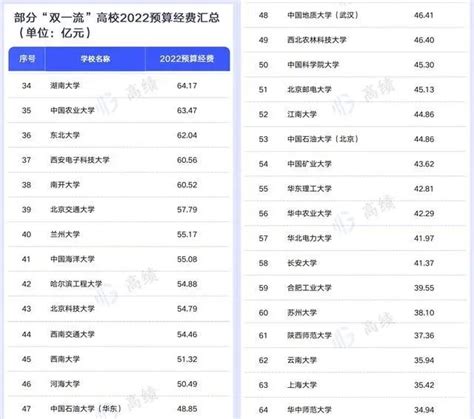Click the value 34.94
Image resolution: width=474 pixels, height=419 pixels.
point(424,410)
